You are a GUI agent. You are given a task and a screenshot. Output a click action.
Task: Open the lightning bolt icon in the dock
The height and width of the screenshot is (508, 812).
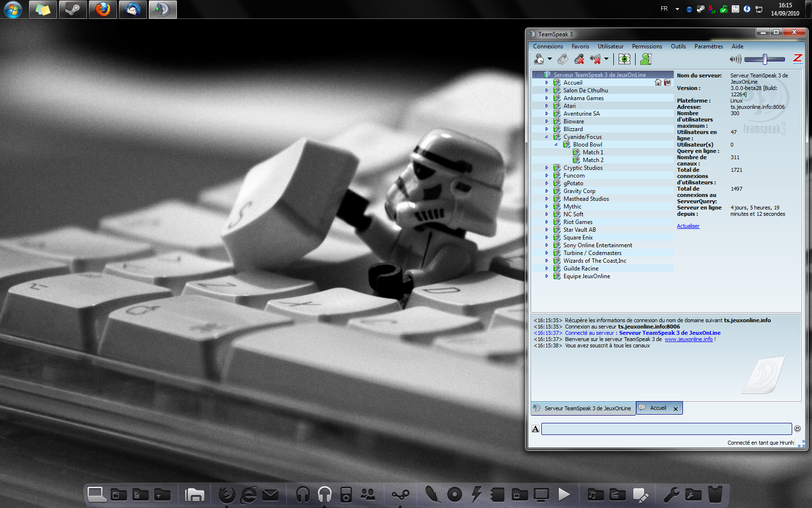(x=477, y=494)
